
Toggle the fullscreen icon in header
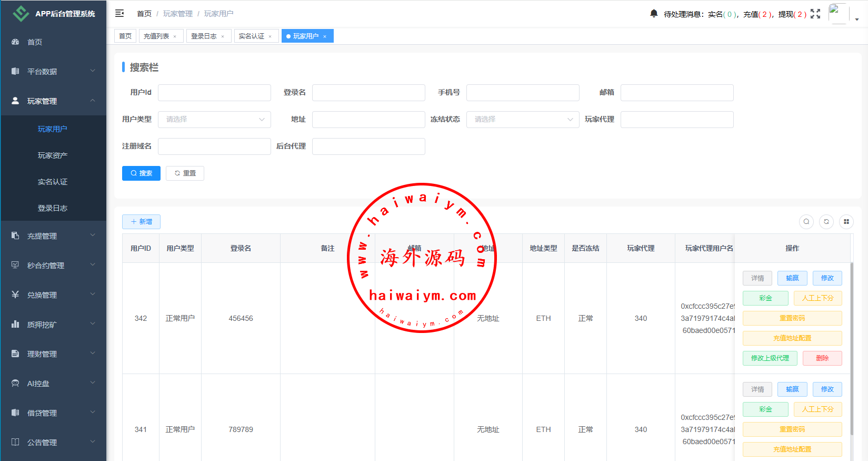coord(815,14)
